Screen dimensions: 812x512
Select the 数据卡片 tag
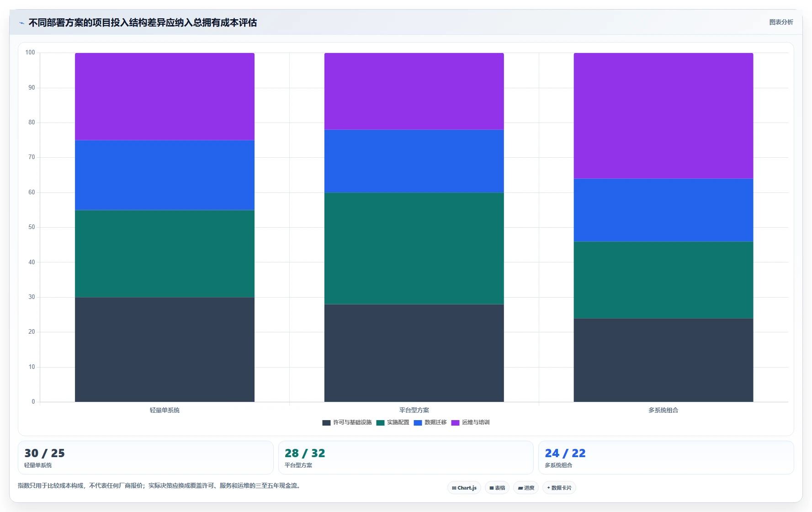tap(559, 488)
